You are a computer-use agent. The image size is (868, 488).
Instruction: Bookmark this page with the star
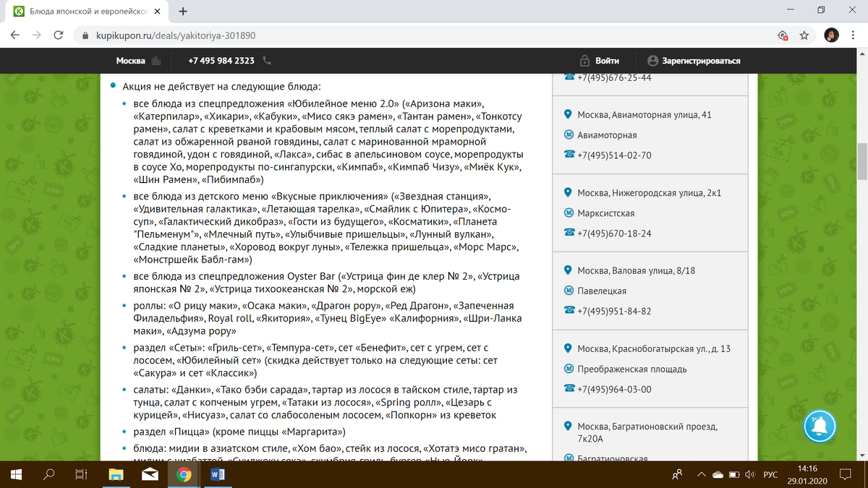(x=804, y=35)
